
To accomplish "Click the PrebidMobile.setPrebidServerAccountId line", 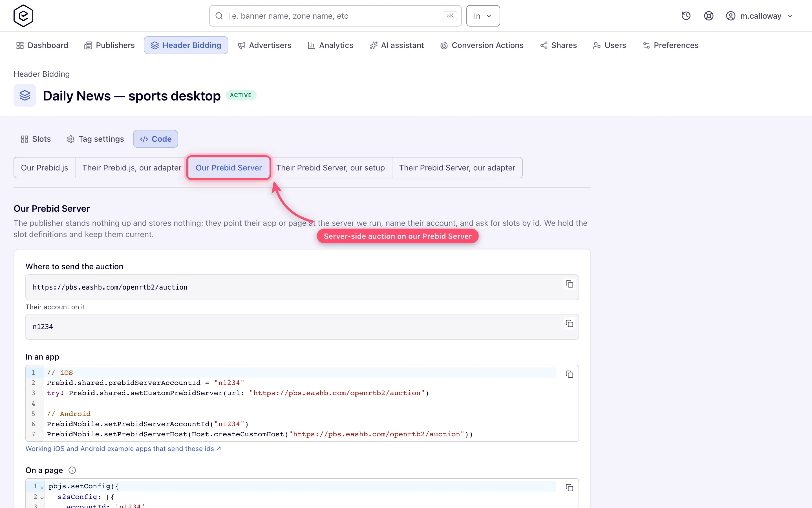I will pos(148,424).
